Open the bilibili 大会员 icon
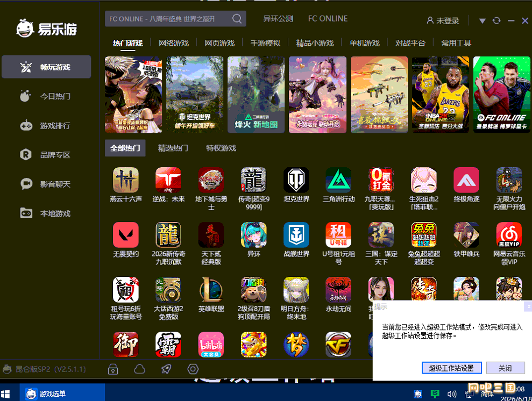The height and width of the screenshot is (401, 532). coord(211,345)
